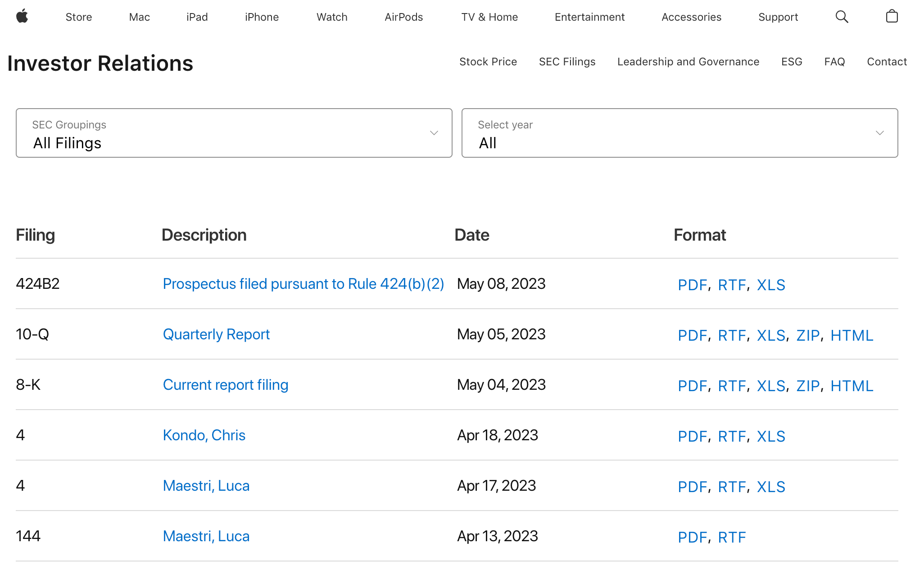
Task: Expand the SEC Groupings dropdown
Action: coord(234,133)
